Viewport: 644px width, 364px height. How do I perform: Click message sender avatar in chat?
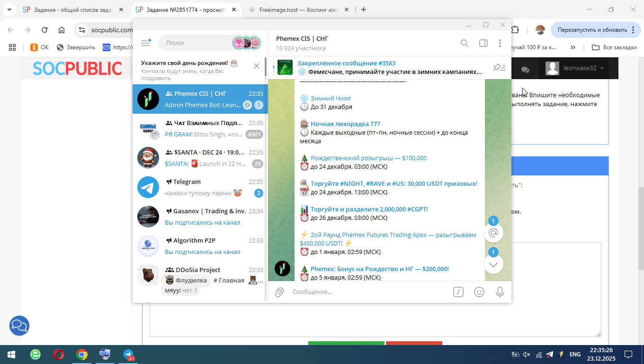point(283,268)
